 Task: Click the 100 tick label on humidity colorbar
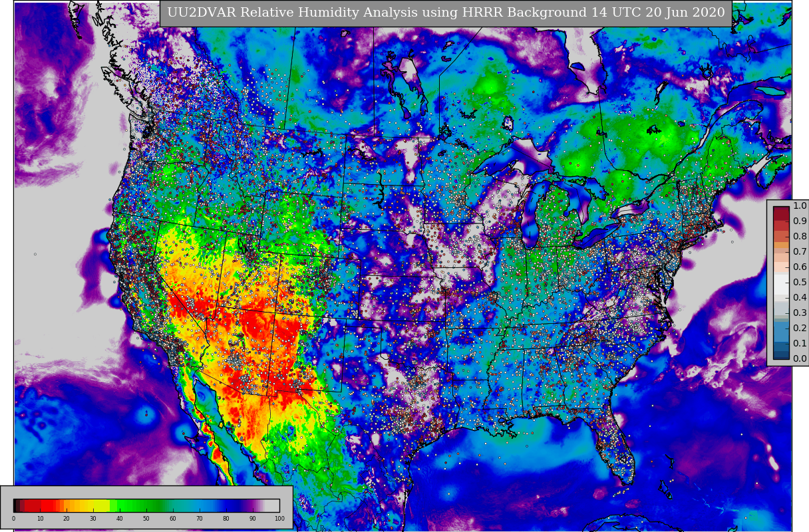click(x=279, y=519)
